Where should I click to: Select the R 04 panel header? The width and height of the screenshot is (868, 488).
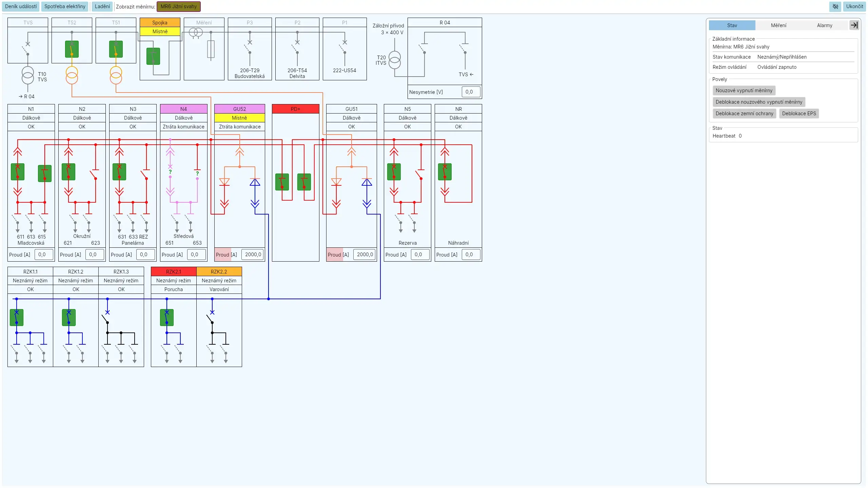click(x=445, y=23)
